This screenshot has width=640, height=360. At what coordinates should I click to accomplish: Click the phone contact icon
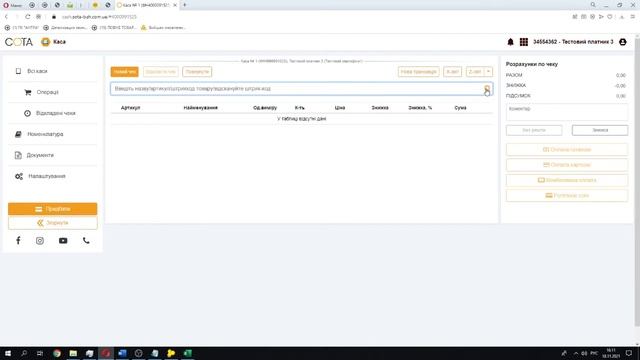tap(86, 240)
